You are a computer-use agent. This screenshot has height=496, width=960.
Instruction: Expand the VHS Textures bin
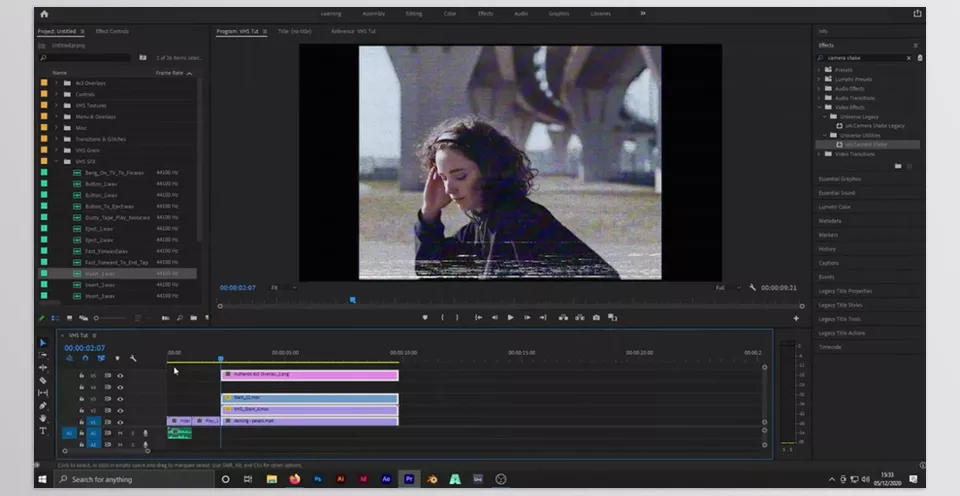56,105
